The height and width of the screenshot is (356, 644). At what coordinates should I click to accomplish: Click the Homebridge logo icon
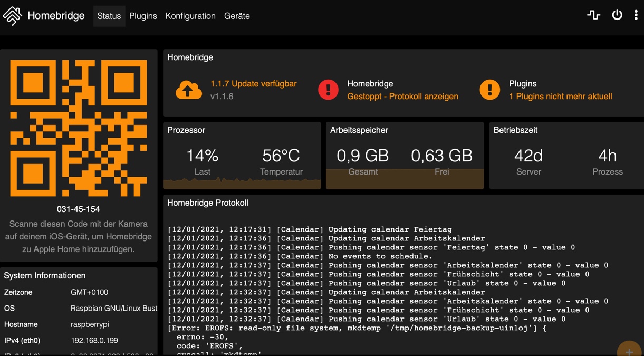[x=12, y=16]
